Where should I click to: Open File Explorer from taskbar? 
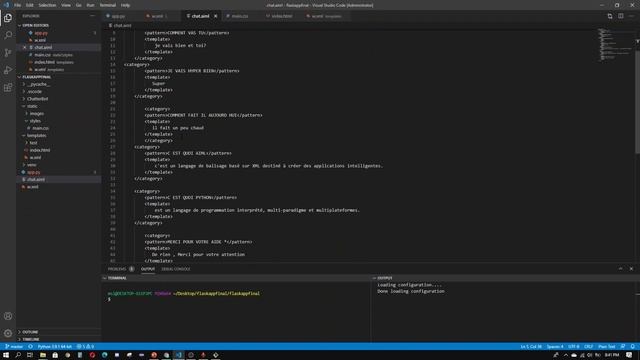pyautogui.click(x=42, y=355)
